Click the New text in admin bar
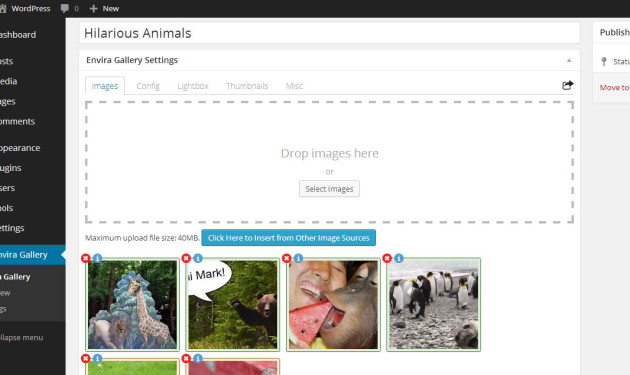Screen dimensions: 630x375 click(x=110, y=8)
